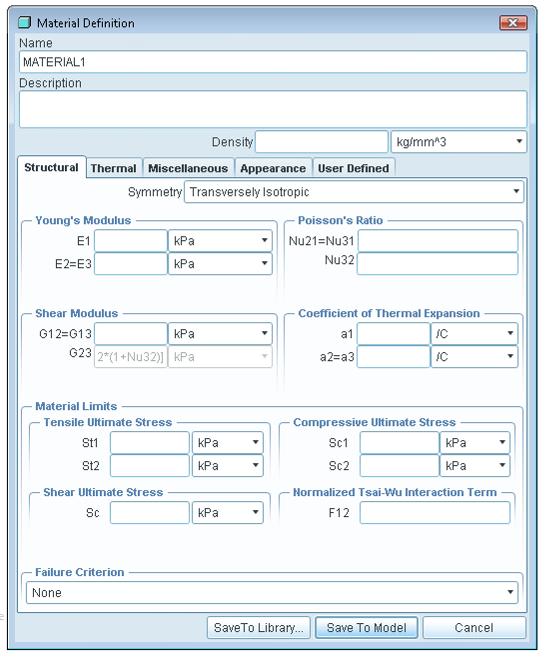Click the Description text area
The image size is (549, 657).
(x=273, y=109)
